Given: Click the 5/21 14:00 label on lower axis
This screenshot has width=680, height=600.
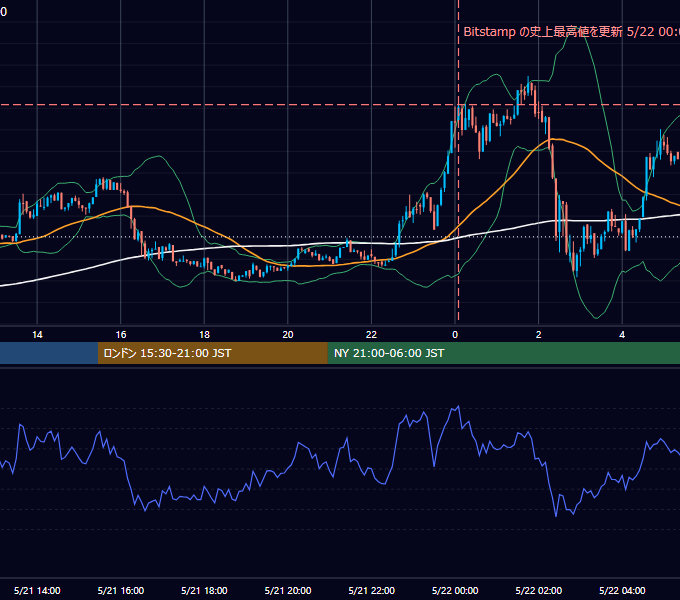Looking at the screenshot, I should tap(37, 590).
